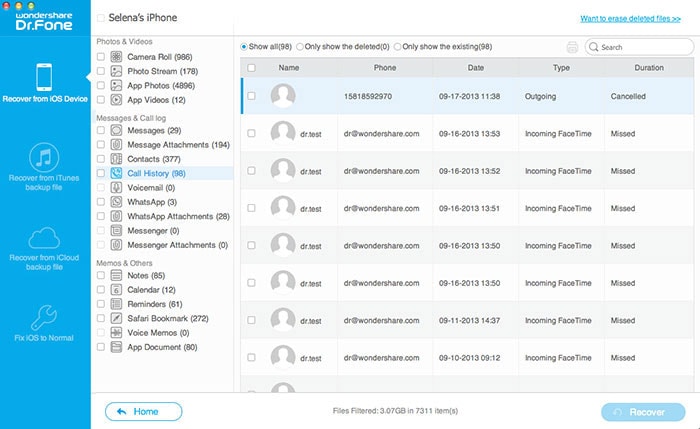The image size is (700, 429).
Task: Click the App Document category icon
Action: 116,347
